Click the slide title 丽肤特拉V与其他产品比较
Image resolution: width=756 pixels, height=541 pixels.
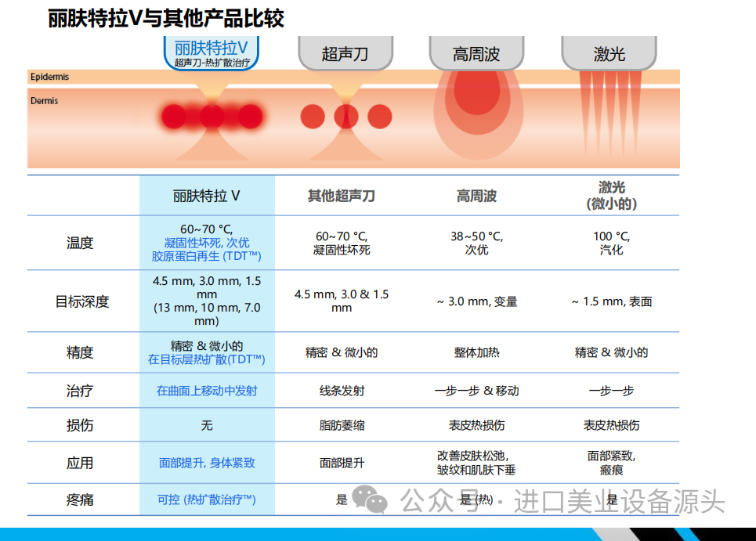point(166,19)
